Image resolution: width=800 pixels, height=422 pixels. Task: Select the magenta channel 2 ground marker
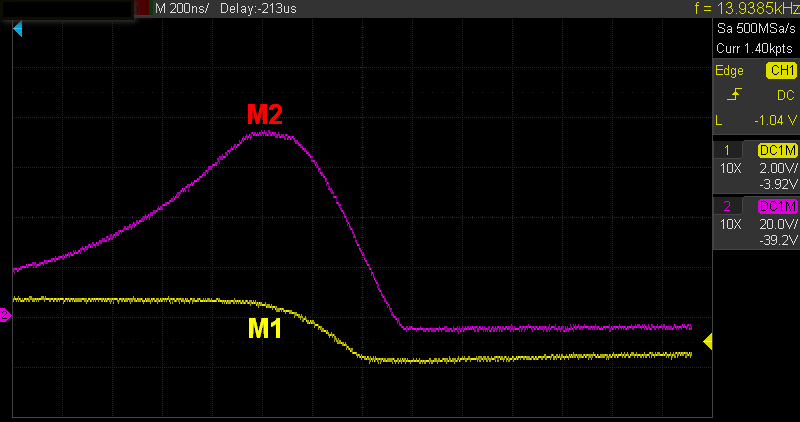5,315
